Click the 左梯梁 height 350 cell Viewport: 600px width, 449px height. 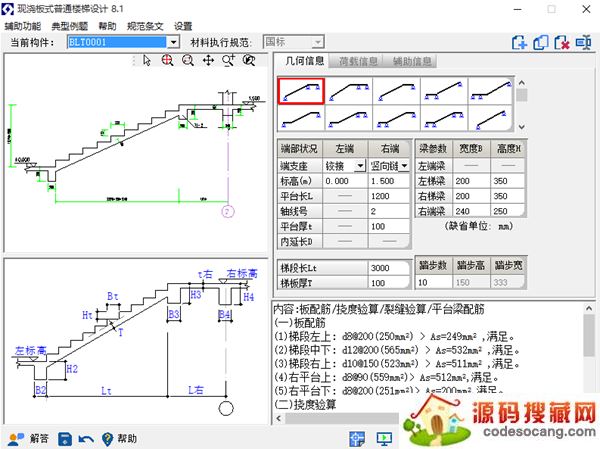507,181
